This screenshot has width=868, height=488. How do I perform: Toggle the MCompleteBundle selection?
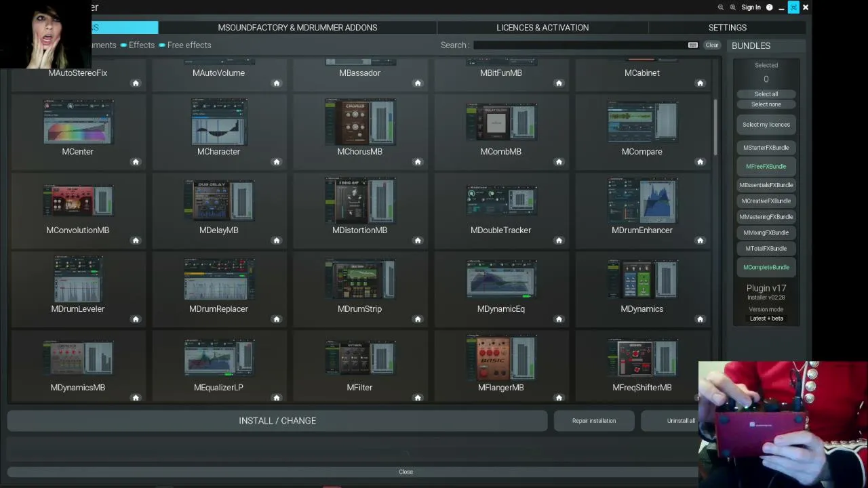[x=766, y=268]
